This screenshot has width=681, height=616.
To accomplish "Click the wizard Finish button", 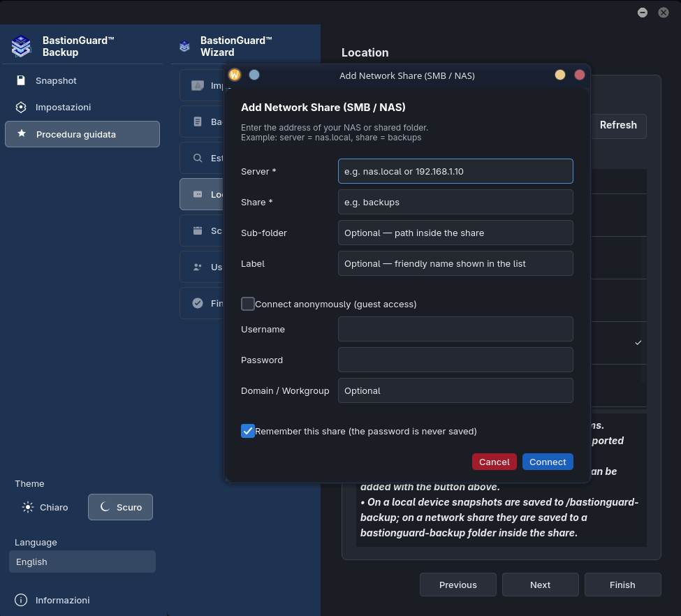I will [622, 585].
